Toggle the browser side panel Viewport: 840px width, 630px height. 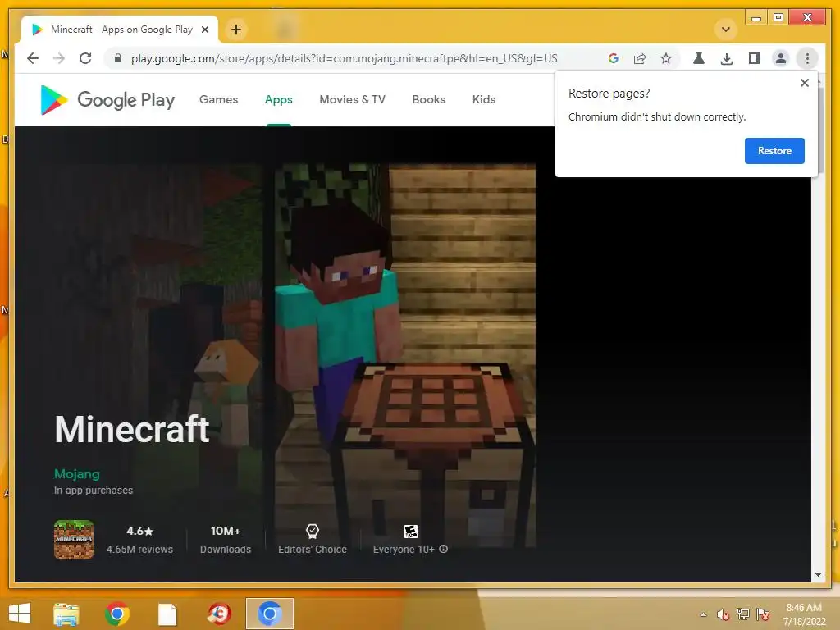click(x=755, y=58)
